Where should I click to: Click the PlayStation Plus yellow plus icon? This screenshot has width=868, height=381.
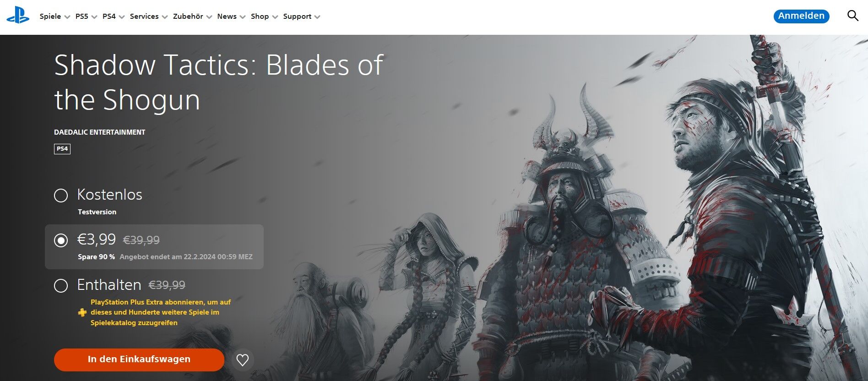(x=82, y=312)
